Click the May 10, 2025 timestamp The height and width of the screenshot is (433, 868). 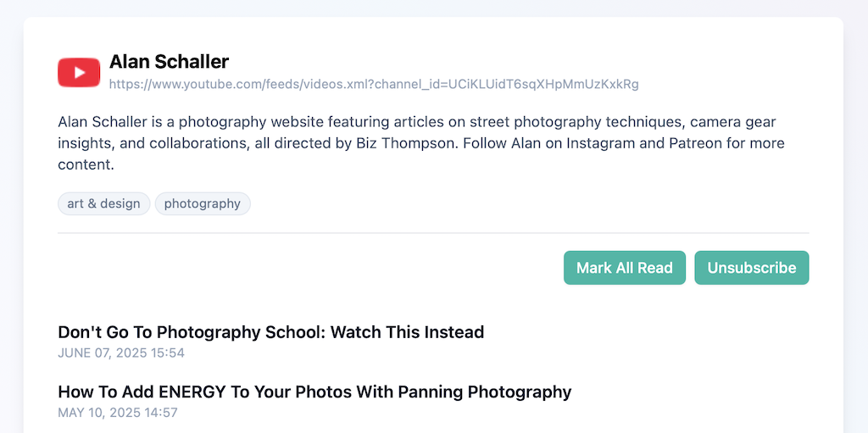(118, 413)
